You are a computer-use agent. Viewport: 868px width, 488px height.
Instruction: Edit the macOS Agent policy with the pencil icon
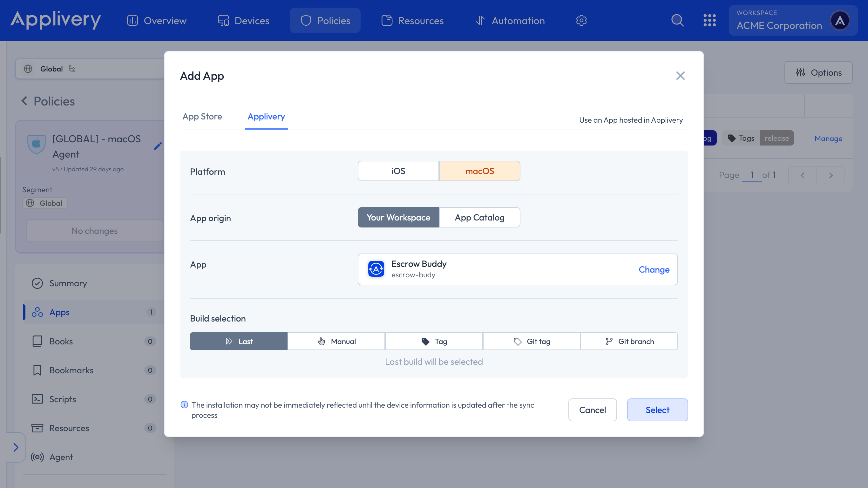(x=157, y=146)
